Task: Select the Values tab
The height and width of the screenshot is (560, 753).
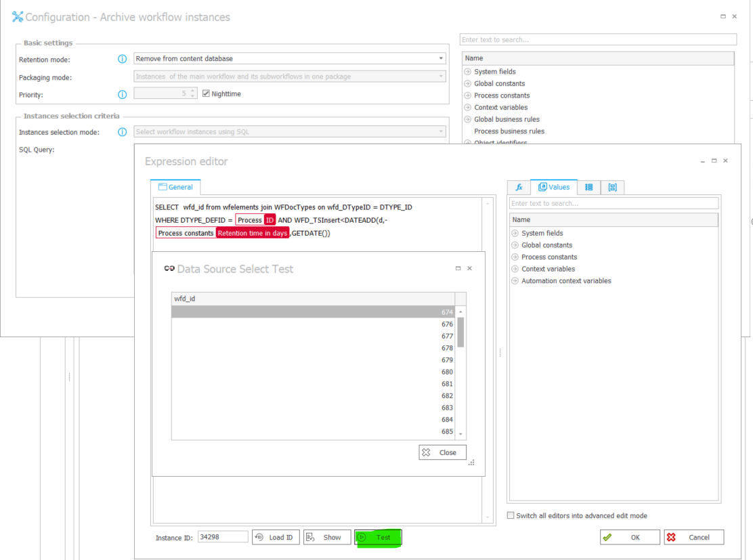Action: 554,187
